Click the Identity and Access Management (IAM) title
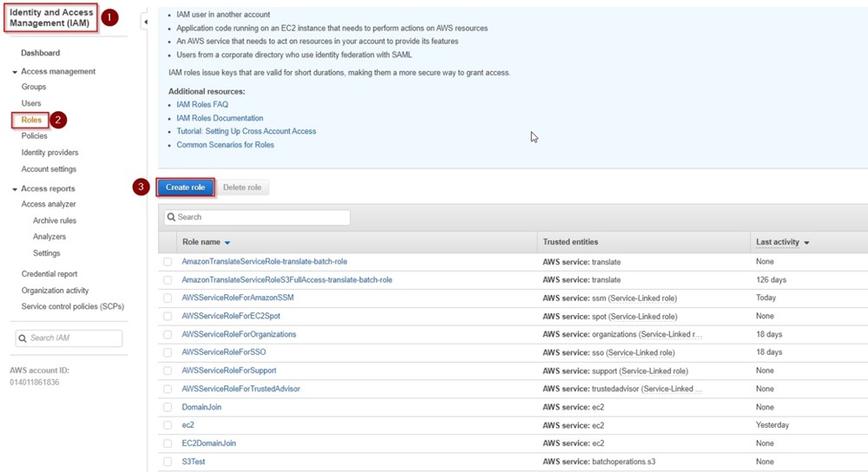This screenshot has height=472, width=868. pyautogui.click(x=51, y=17)
